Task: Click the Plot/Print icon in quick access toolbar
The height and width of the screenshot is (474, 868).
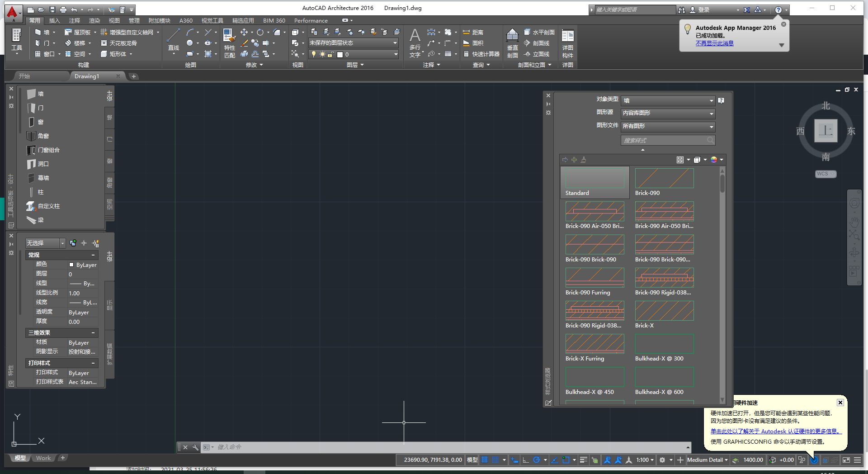Action: [63, 9]
